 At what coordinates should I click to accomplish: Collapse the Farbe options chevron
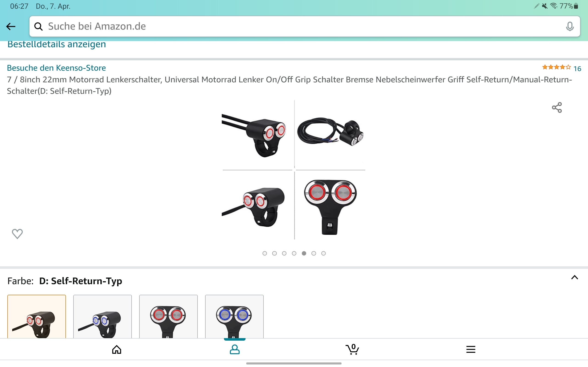(x=574, y=278)
